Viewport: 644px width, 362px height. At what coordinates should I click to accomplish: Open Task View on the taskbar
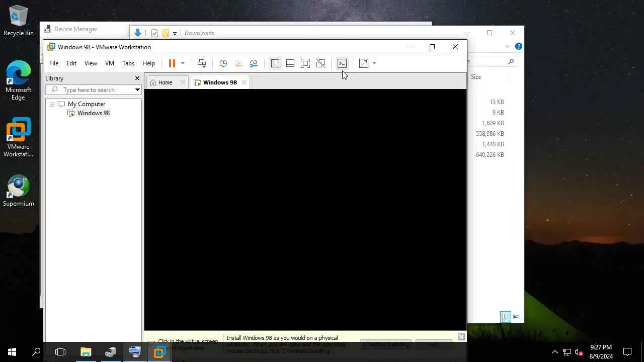pos(60,352)
